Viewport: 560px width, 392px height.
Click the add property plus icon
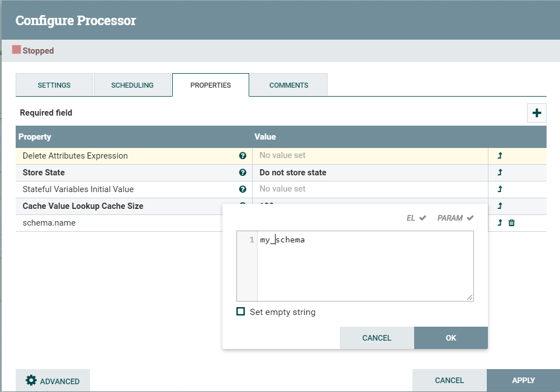click(537, 113)
